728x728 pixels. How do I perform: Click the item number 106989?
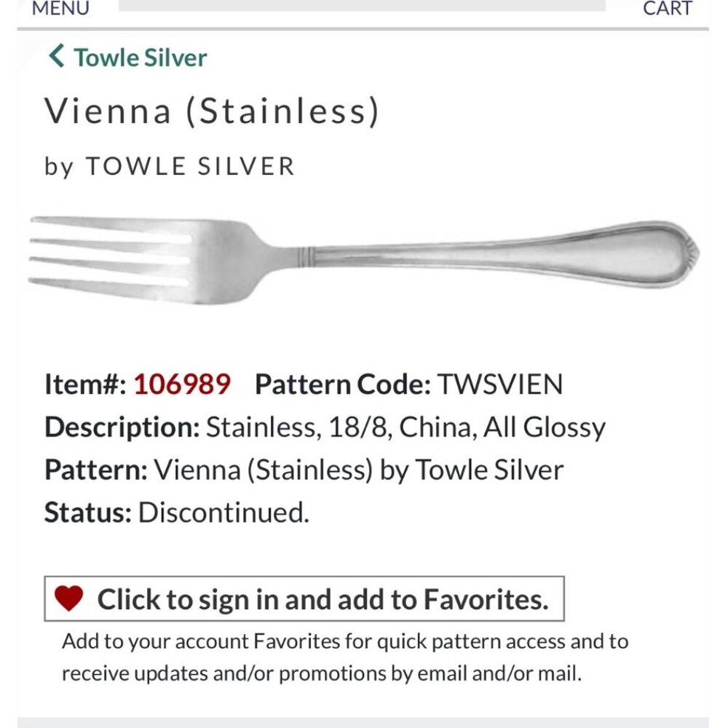click(180, 382)
